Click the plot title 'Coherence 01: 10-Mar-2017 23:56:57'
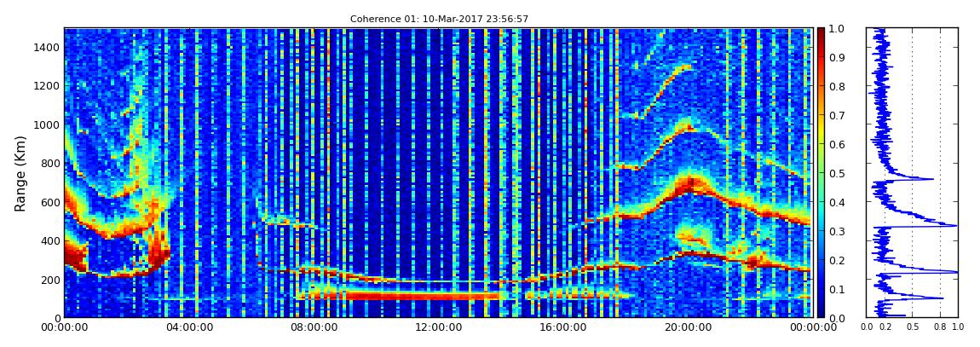 tap(439, 19)
